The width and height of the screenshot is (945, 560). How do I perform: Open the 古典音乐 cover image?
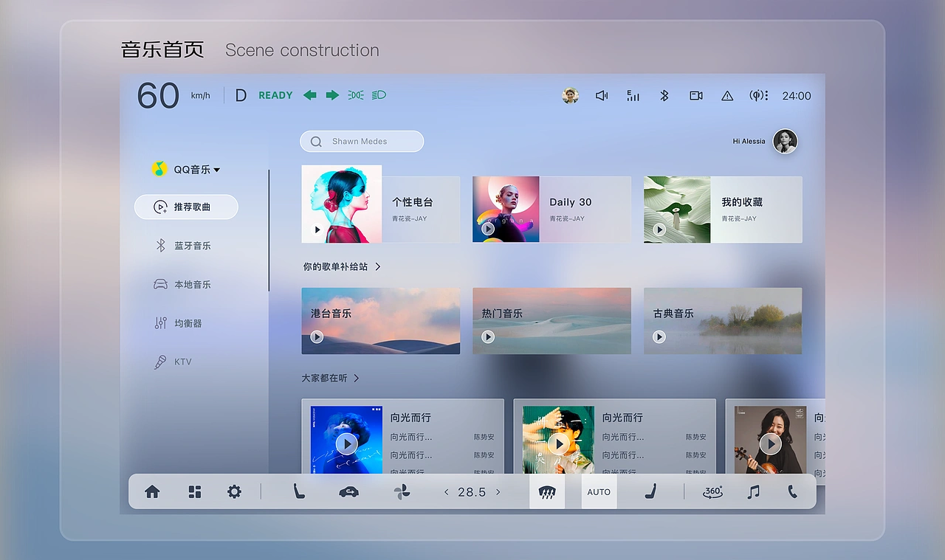pyautogui.click(x=723, y=321)
